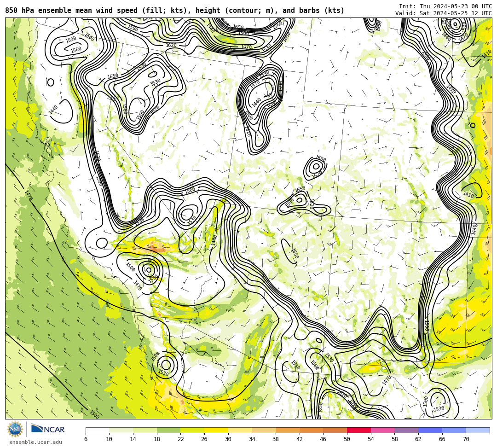Pick the orange 38–42 kts colorbar swatch

tap(288, 430)
